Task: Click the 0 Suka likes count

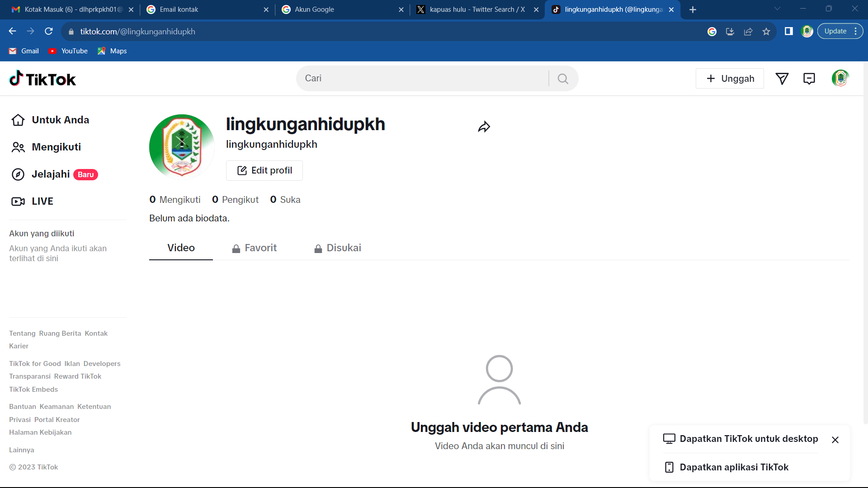Action: coord(285,200)
